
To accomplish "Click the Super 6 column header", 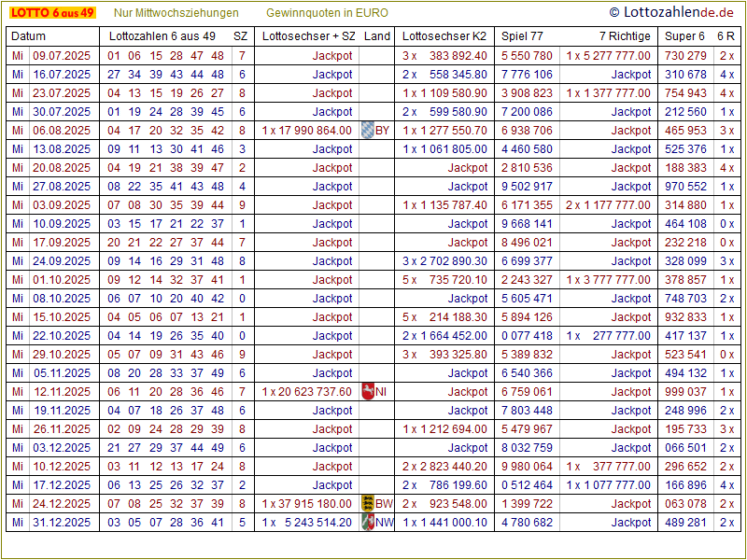I will tap(684, 36).
